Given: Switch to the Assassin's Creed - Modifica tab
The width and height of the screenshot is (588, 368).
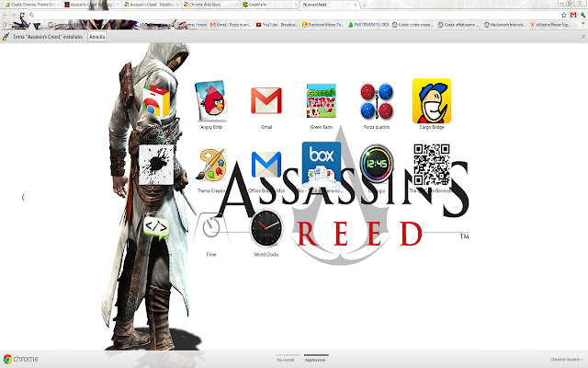Looking at the screenshot, I should tap(152, 5).
